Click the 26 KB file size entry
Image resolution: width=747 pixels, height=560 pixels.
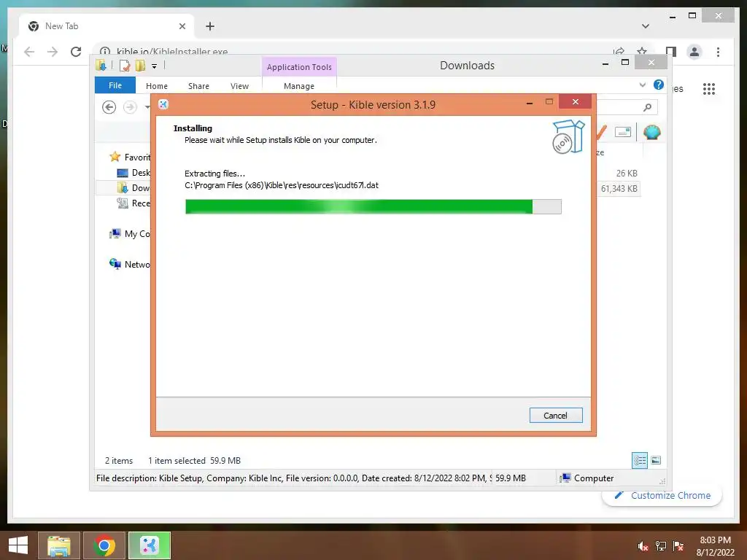click(627, 174)
